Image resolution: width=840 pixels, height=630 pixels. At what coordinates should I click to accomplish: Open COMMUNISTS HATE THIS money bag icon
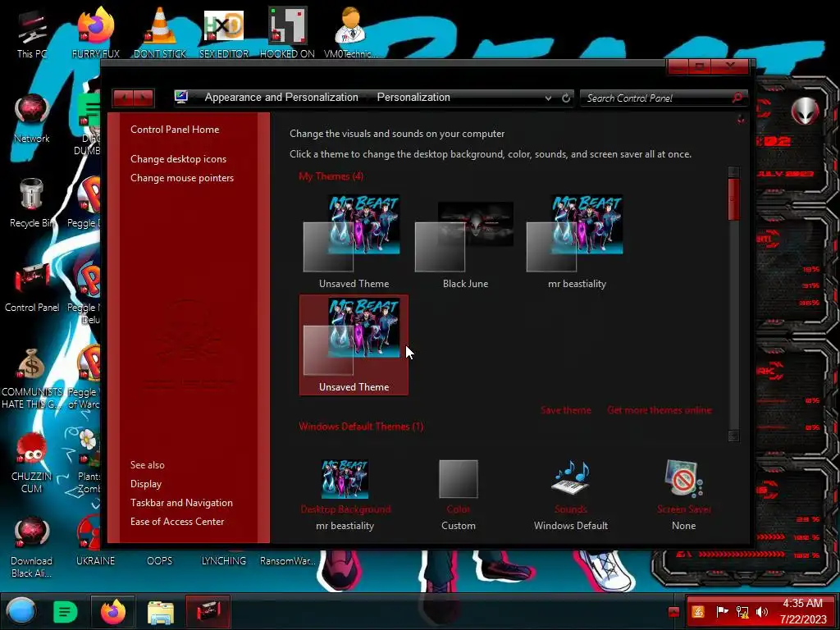(32, 379)
